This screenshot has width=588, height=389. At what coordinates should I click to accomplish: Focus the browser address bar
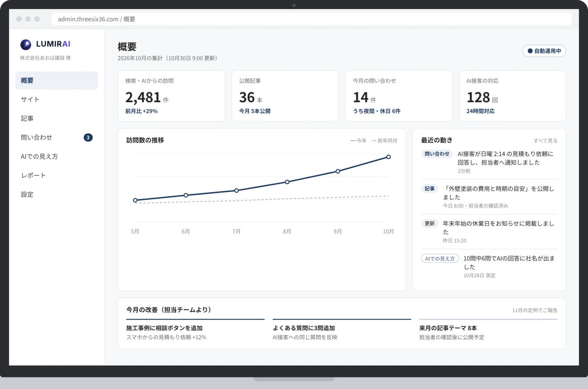point(311,19)
